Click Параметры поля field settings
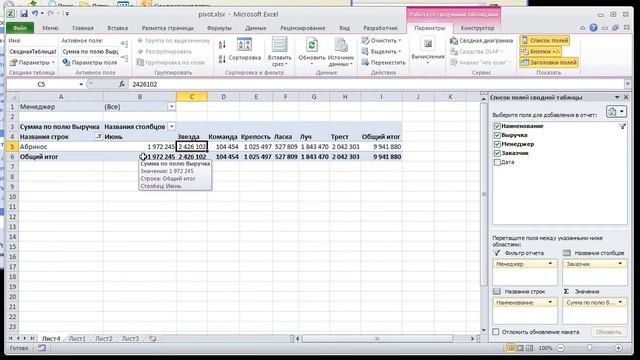 click(x=90, y=62)
